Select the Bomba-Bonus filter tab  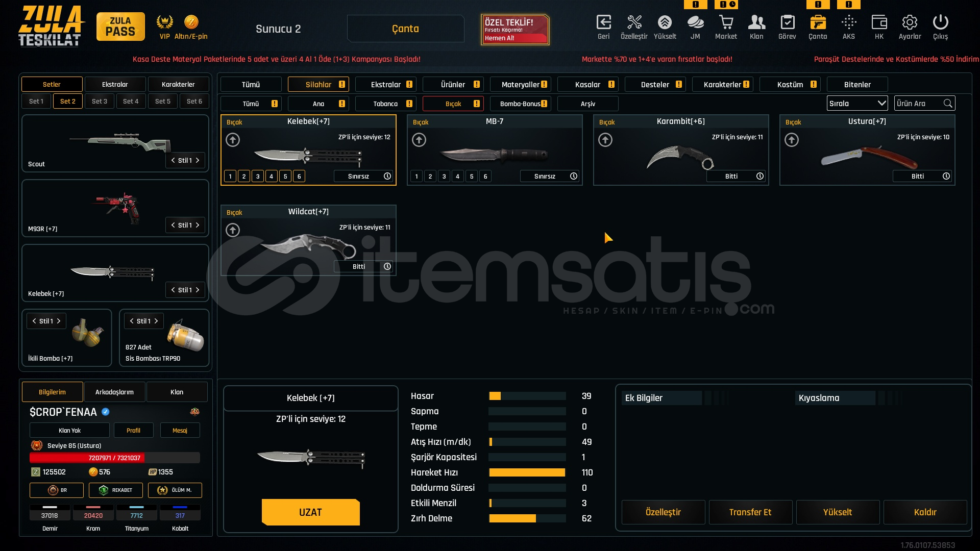point(521,104)
